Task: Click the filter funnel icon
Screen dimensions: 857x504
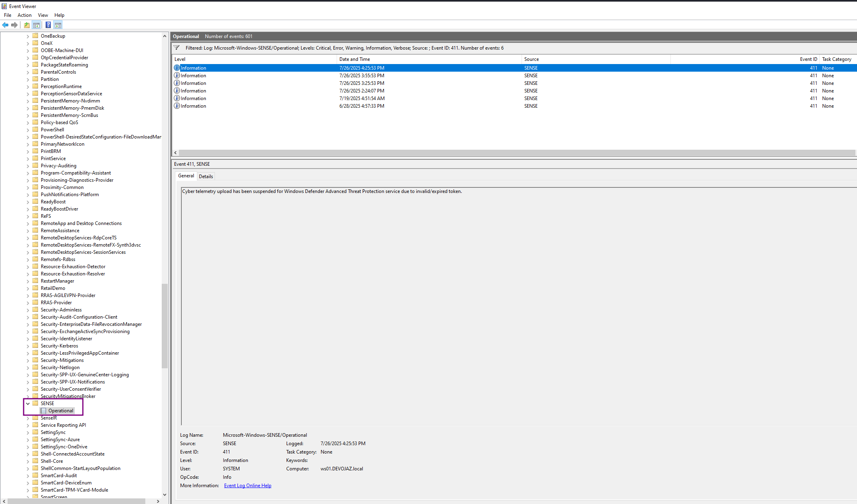Action: coord(177,48)
